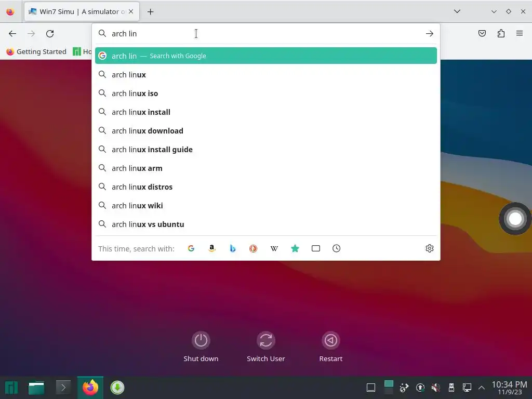Open the green download app in taskbar

(x=117, y=388)
